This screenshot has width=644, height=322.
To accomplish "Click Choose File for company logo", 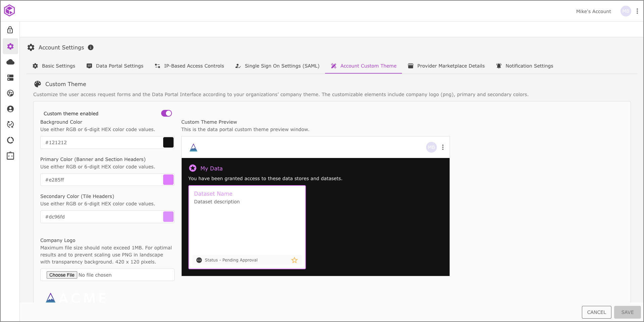I will point(62,275).
